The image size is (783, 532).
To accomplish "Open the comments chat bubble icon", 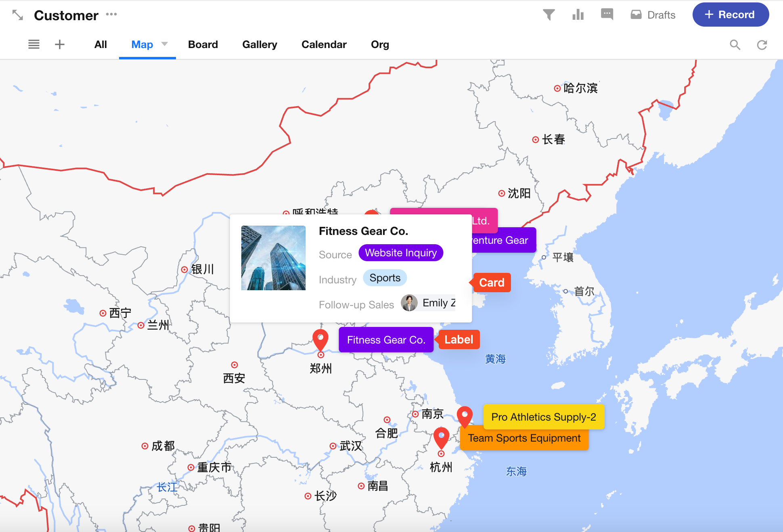I will tap(607, 15).
